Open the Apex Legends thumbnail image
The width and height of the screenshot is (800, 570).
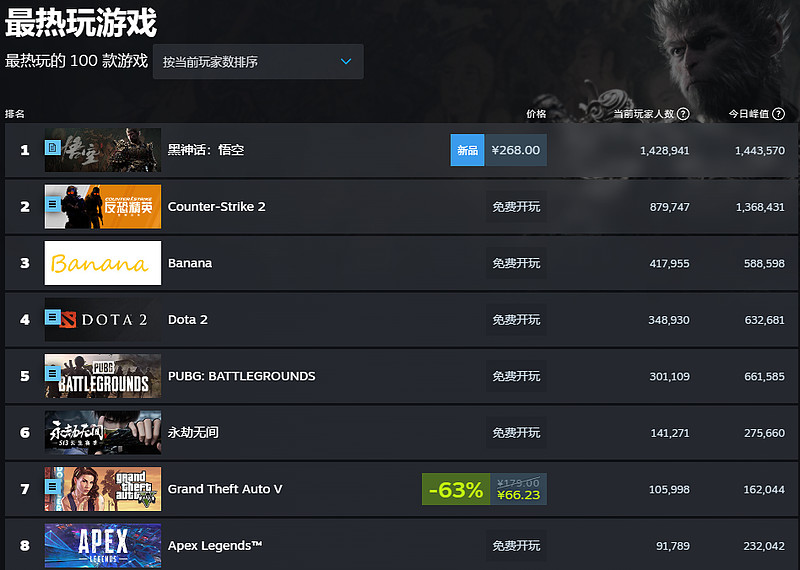(103, 546)
